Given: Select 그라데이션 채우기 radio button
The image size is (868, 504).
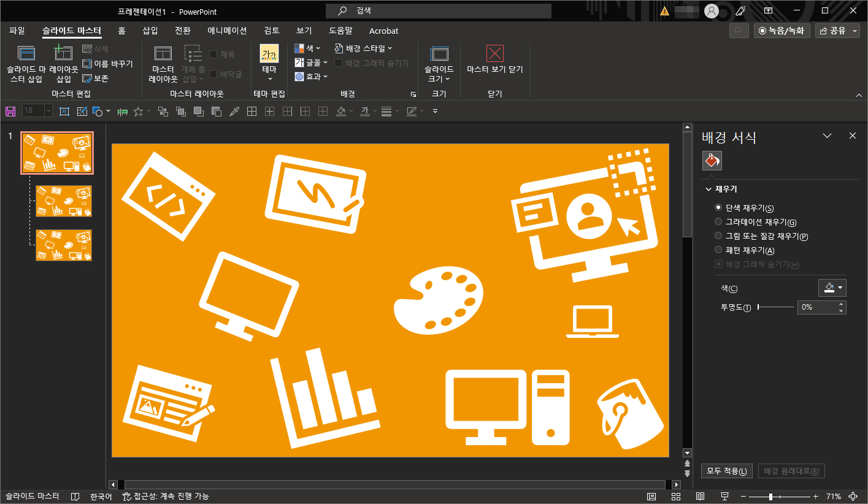Looking at the screenshot, I should point(718,222).
